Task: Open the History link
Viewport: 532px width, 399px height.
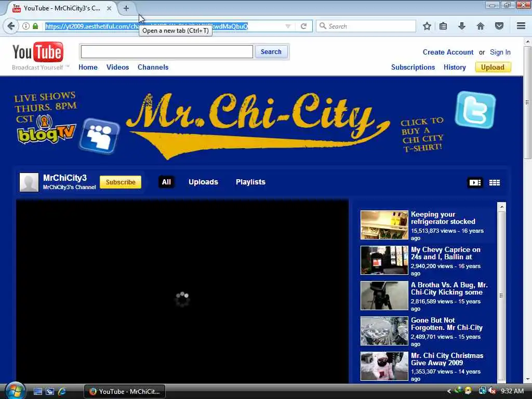Action: (455, 67)
